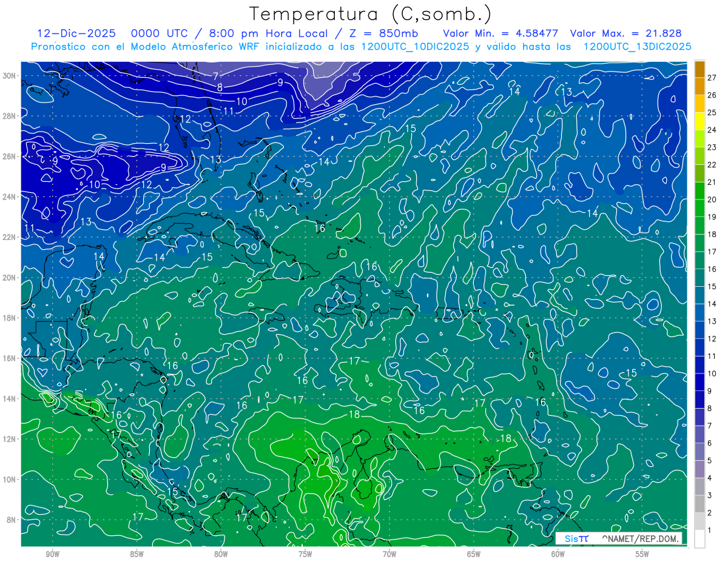Click the "8:00 pm Hora Local" text

270,33
